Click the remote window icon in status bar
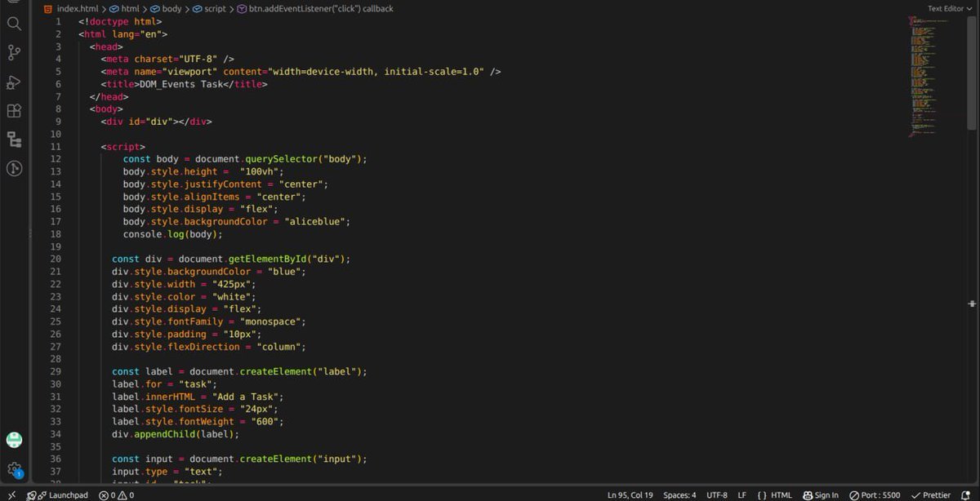The width and height of the screenshot is (980, 501). tap(11, 495)
